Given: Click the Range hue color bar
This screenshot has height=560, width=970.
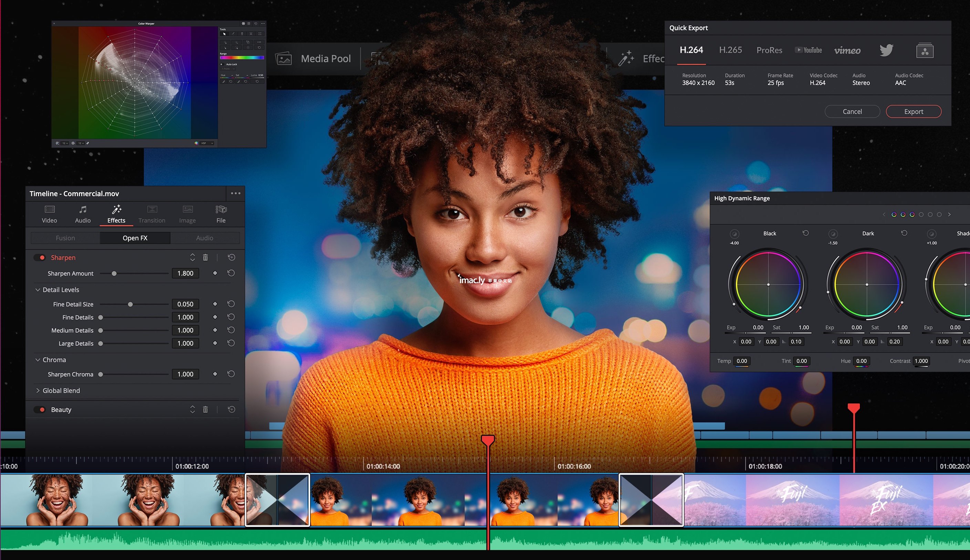Looking at the screenshot, I should 242,58.
